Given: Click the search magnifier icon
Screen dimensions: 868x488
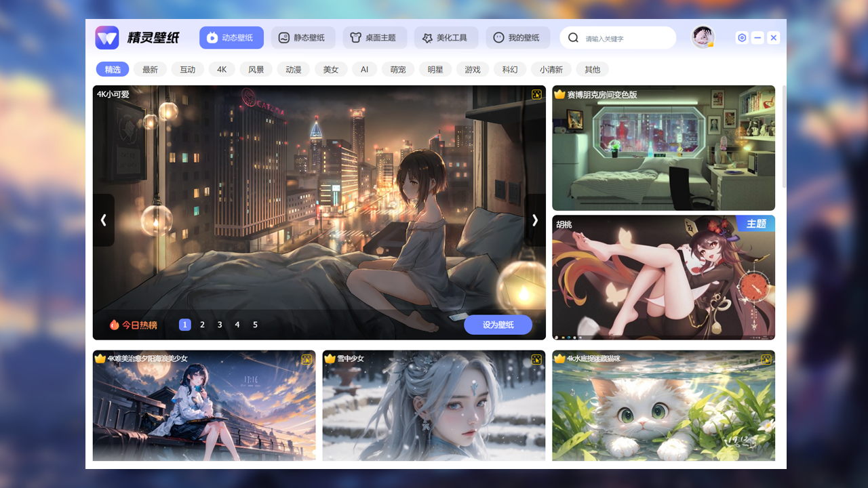Looking at the screenshot, I should point(573,37).
